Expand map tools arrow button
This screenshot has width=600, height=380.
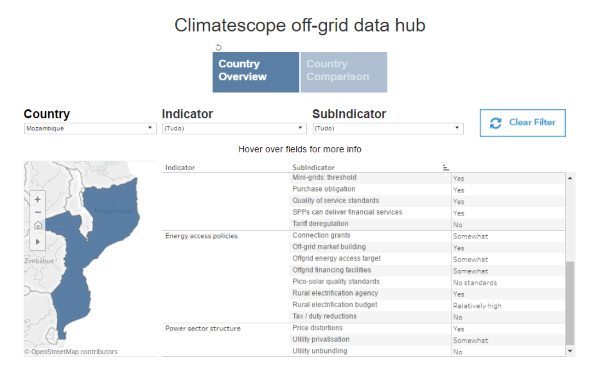click(x=38, y=242)
